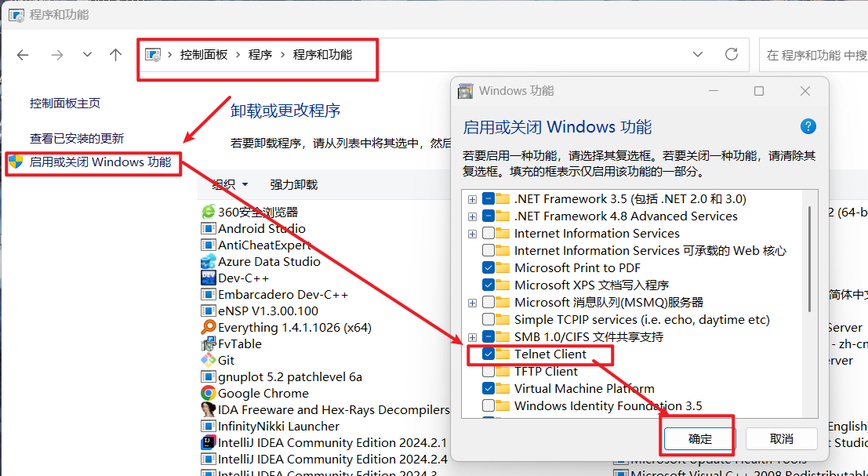Open the 组织 dropdown menu
The image size is (868, 476).
coord(230,184)
